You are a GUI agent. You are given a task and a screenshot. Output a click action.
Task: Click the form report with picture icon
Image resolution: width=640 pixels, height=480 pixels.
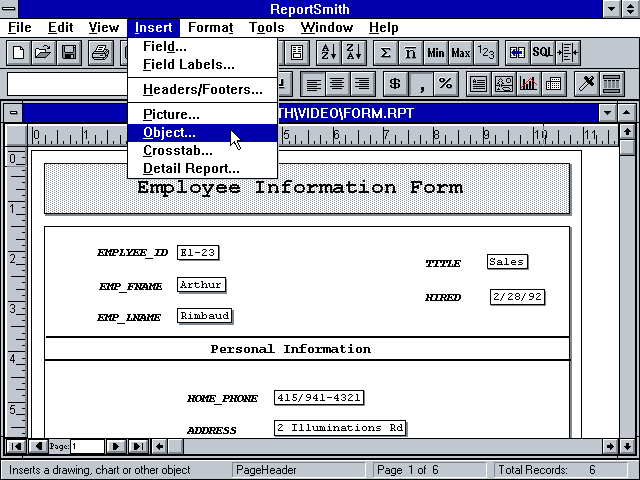pos(503,84)
